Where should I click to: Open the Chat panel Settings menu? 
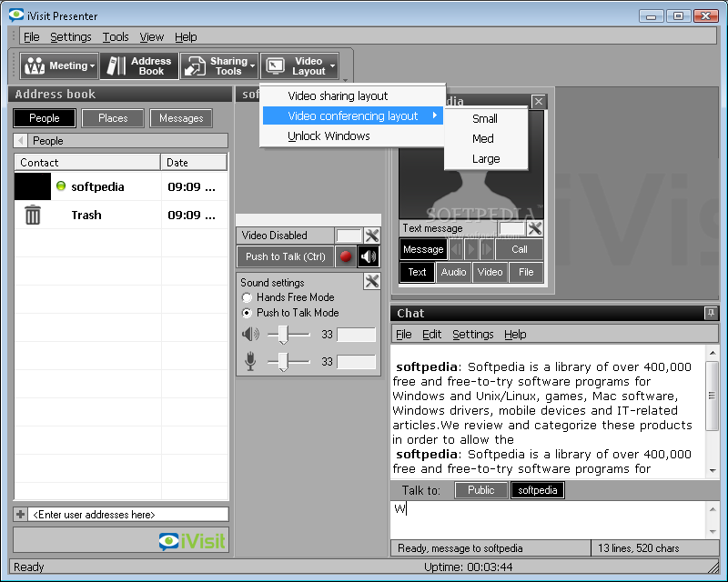pyautogui.click(x=473, y=334)
